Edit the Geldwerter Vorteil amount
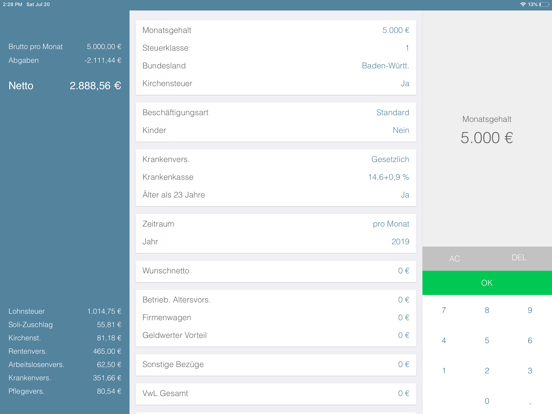Viewport: 552px width, 414px height. (x=276, y=335)
